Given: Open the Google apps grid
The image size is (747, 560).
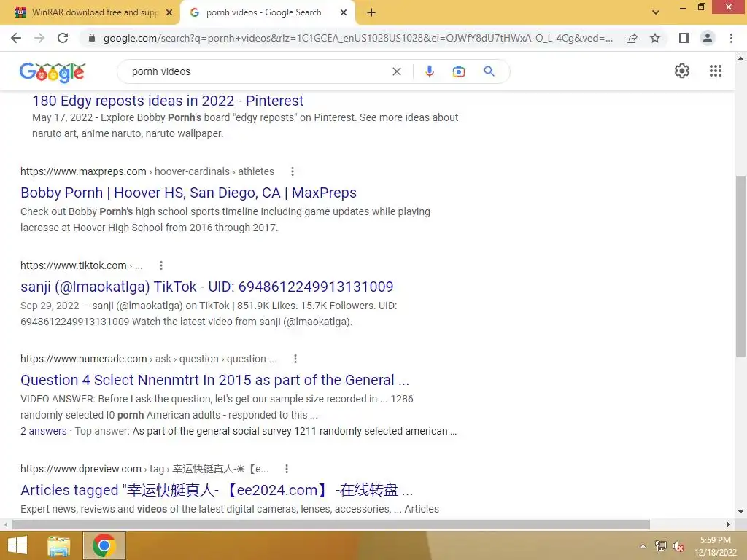Looking at the screenshot, I should tap(715, 71).
